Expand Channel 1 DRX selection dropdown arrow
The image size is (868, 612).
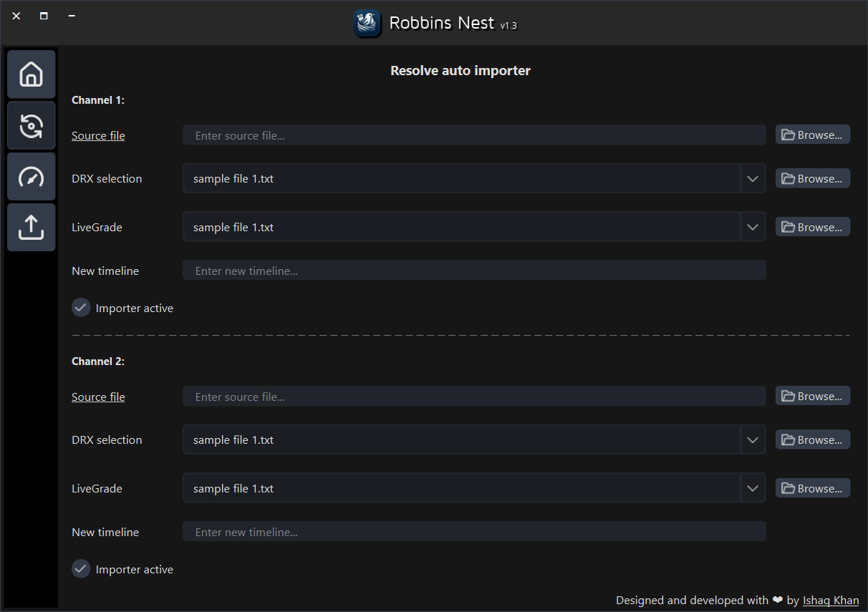tap(753, 179)
